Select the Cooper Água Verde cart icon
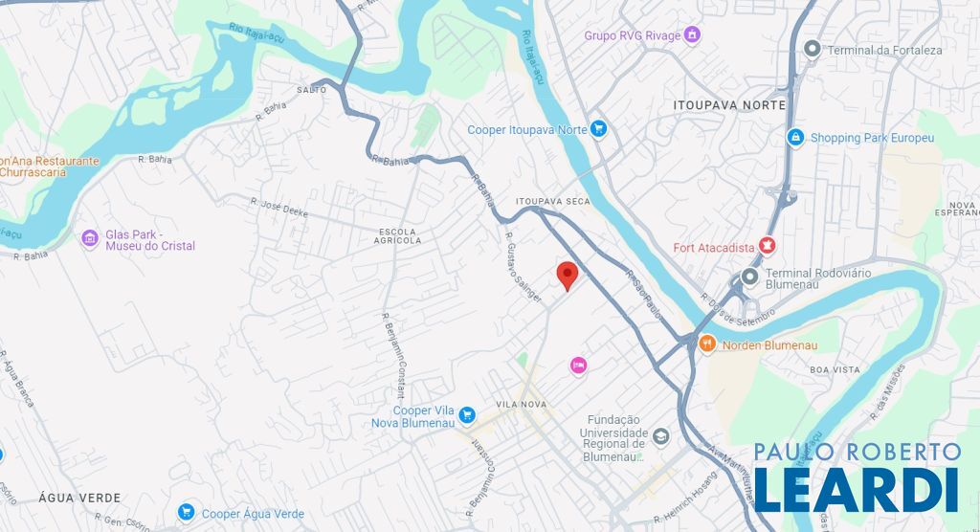 (186, 512)
